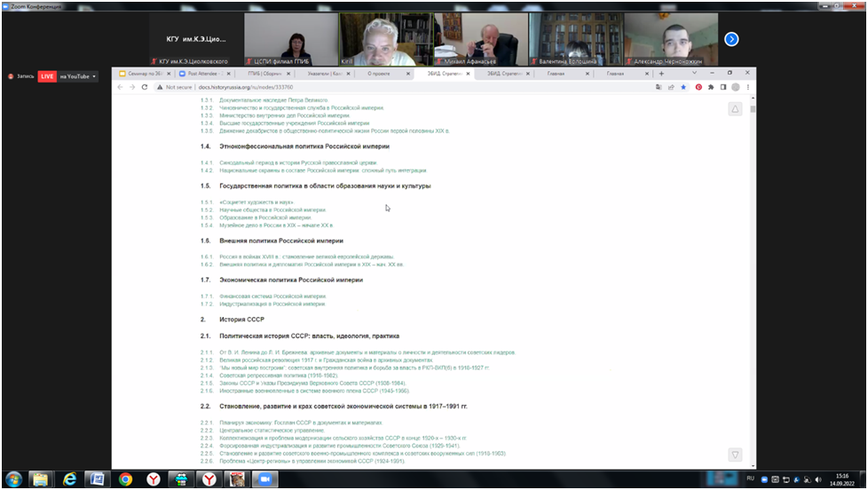Switch to the 'Post Attendee' browser tab
Viewport: 868px width, 490px height.
pos(202,74)
